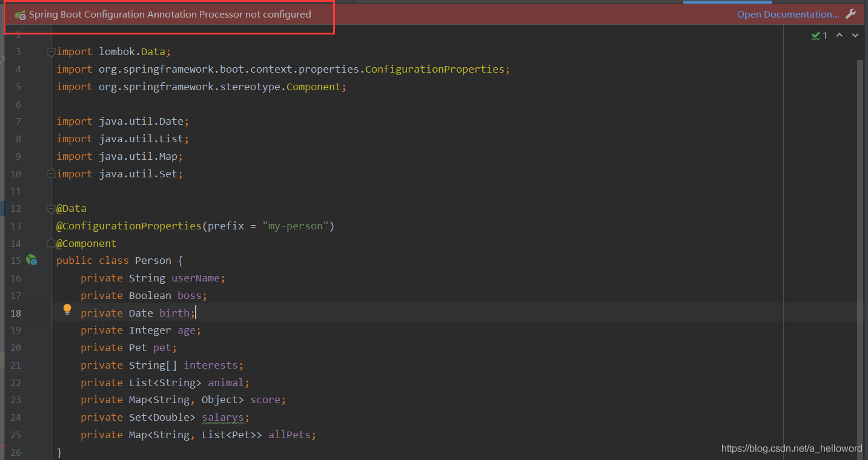This screenshot has height=460, width=868.
Task: Click the ConfigurationProperties import class name
Action: tap(434, 69)
